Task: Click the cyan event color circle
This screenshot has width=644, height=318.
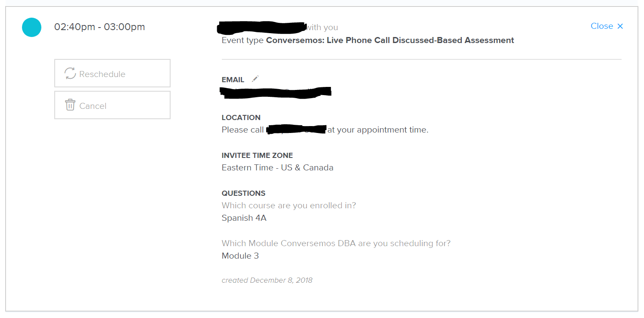Action: (x=31, y=27)
